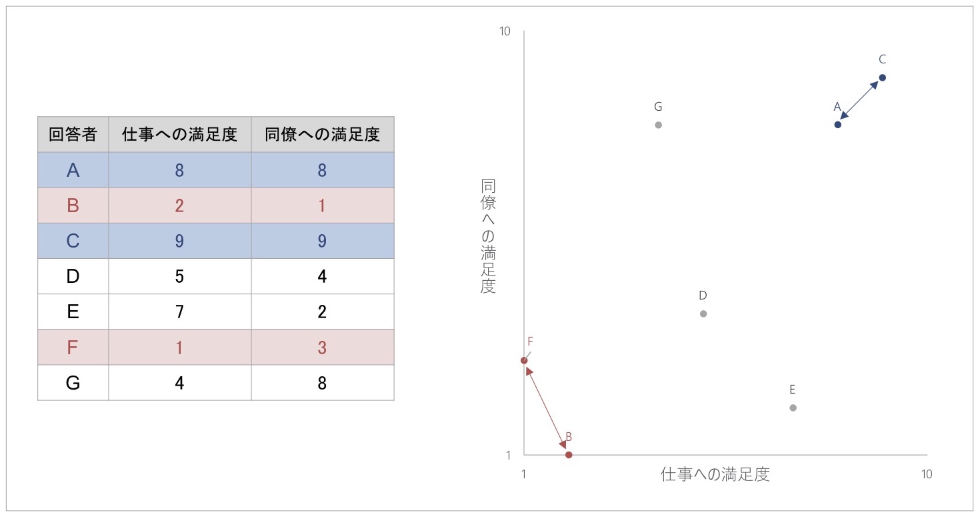
Task: Click the value 7 in row E
Action: click(x=180, y=312)
